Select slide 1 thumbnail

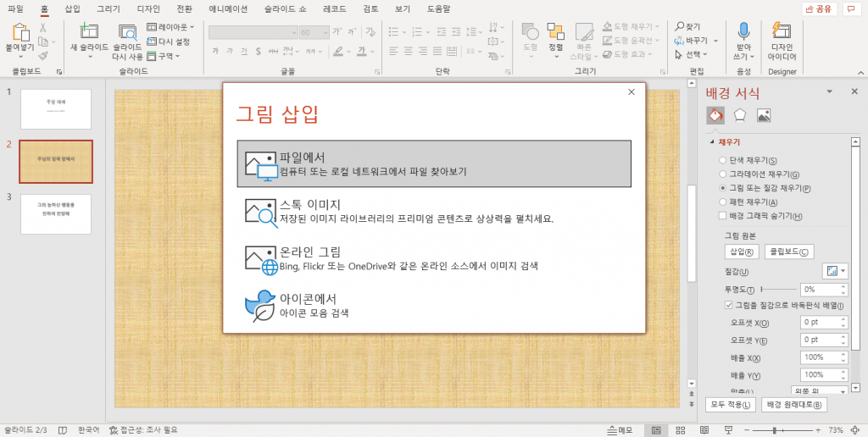(x=56, y=109)
